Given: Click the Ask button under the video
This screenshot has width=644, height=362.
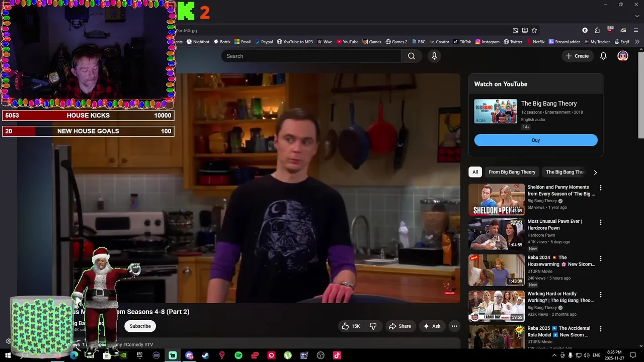Looking at the screenshot, I should click(432, 326).
